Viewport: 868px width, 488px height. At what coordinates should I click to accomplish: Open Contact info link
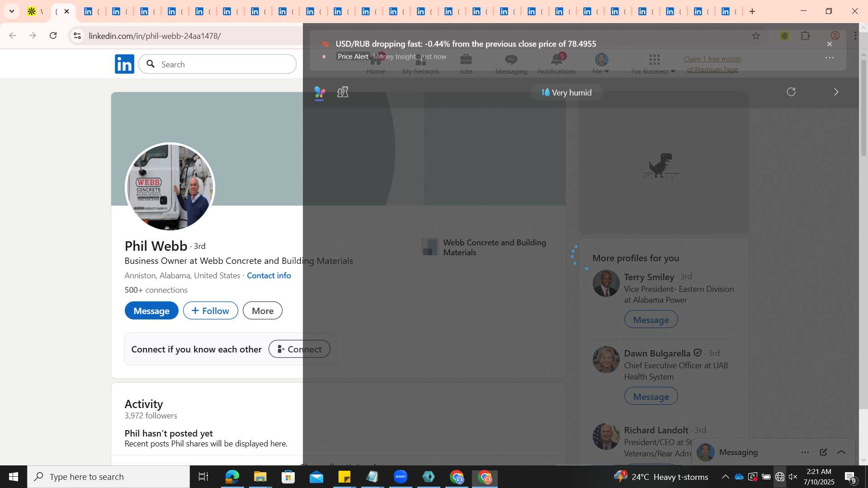coord(269,276)
